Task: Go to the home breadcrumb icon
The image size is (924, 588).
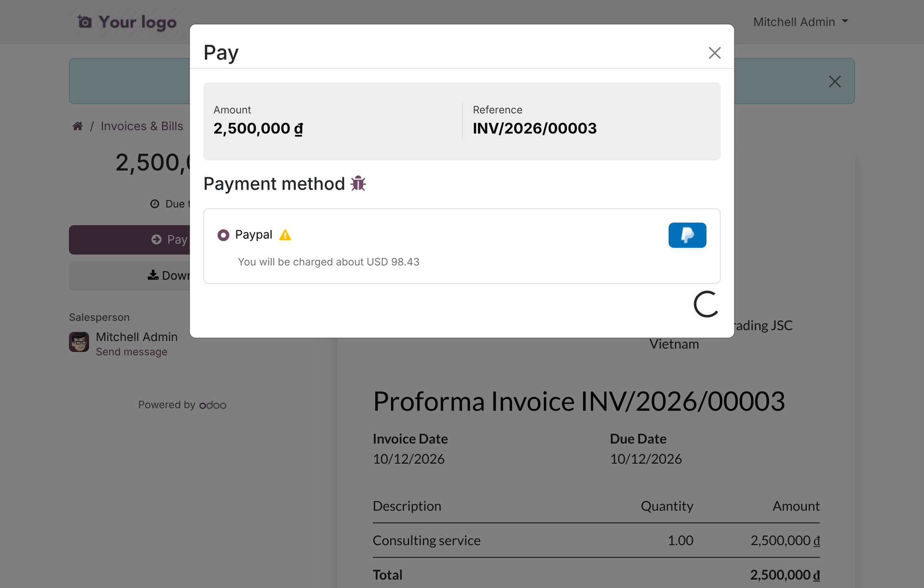Action: [x=77, y=126]
